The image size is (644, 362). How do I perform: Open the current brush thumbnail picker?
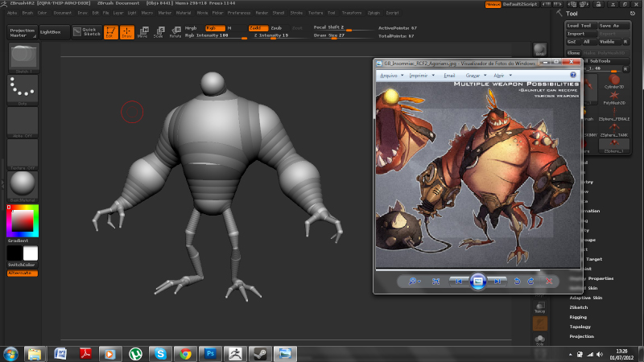click(23, 58)
